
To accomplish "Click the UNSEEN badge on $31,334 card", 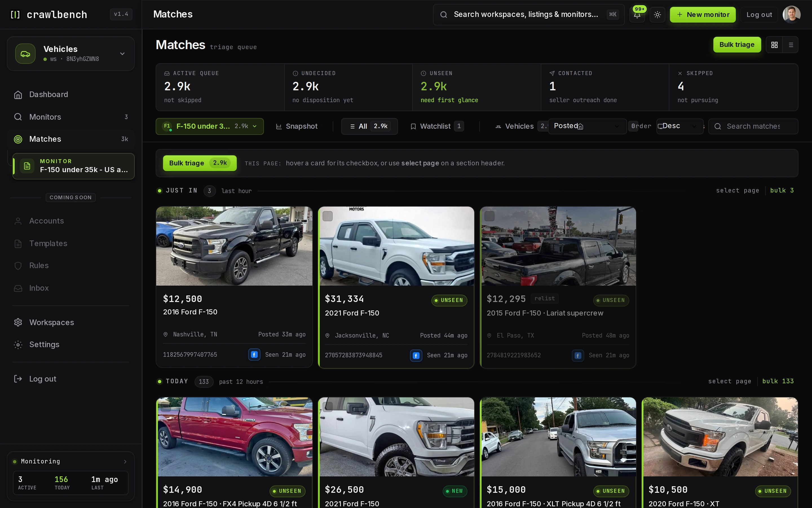I will [449, 300].
